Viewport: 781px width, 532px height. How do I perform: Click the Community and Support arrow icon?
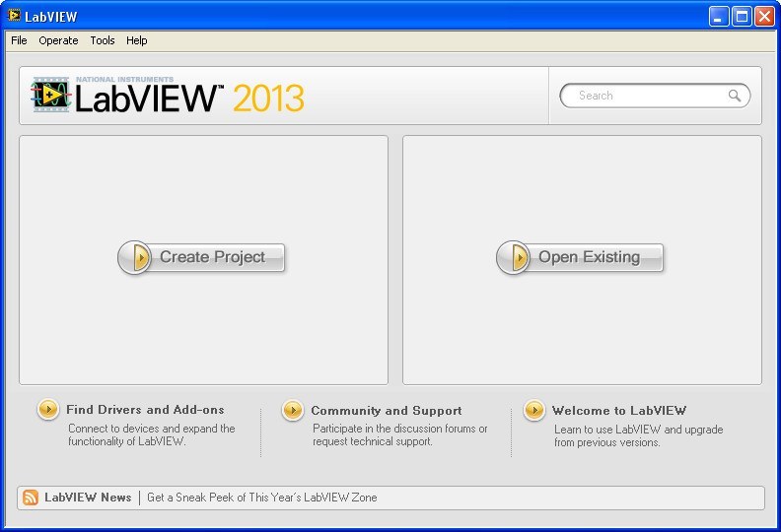click(292, 411)
